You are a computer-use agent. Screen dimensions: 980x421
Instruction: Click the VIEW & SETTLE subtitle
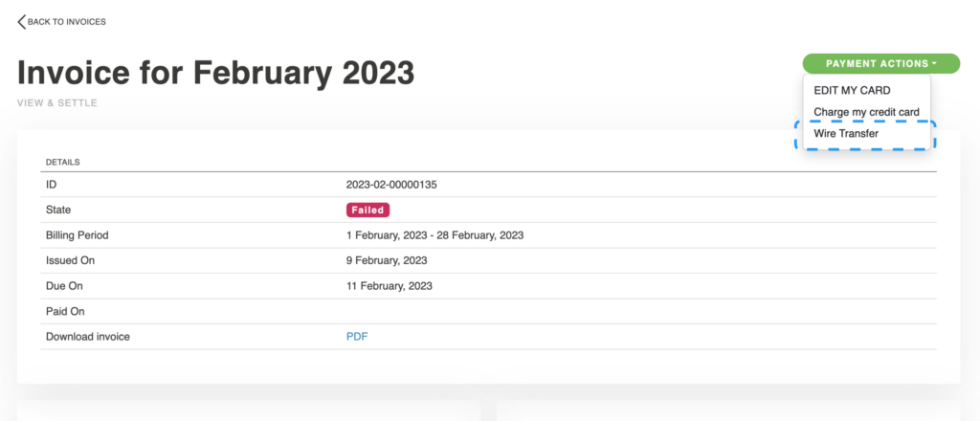57,102
